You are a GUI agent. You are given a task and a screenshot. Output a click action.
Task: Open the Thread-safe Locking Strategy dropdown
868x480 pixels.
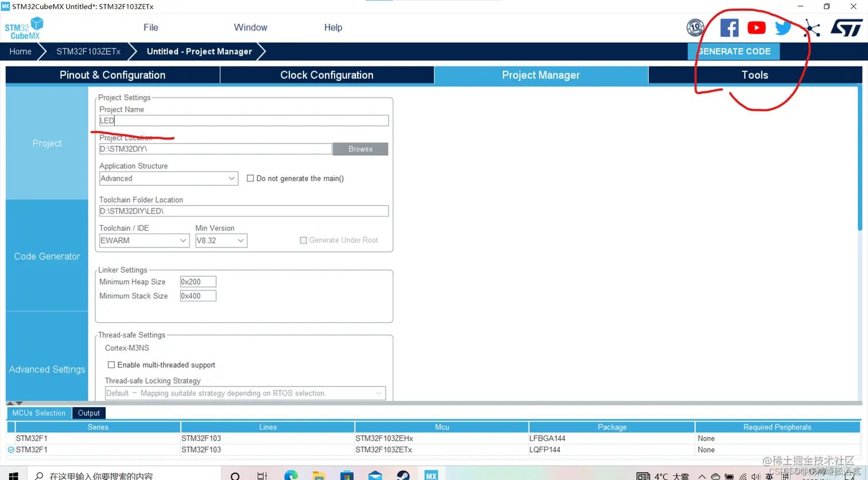coord(245,393)
